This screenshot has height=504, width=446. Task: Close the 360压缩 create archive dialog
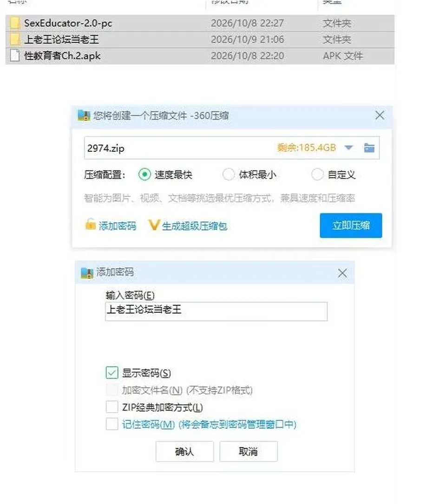380,116
